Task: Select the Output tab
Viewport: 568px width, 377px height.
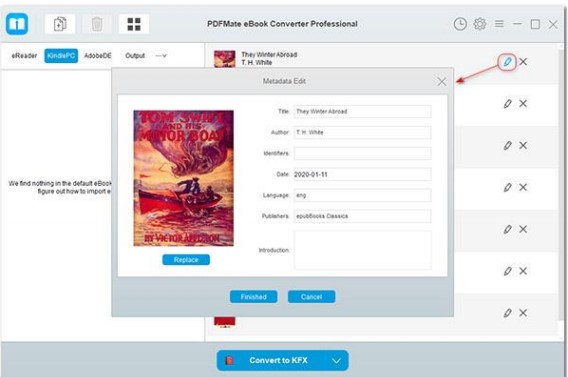Action: (x=135, y=56)
